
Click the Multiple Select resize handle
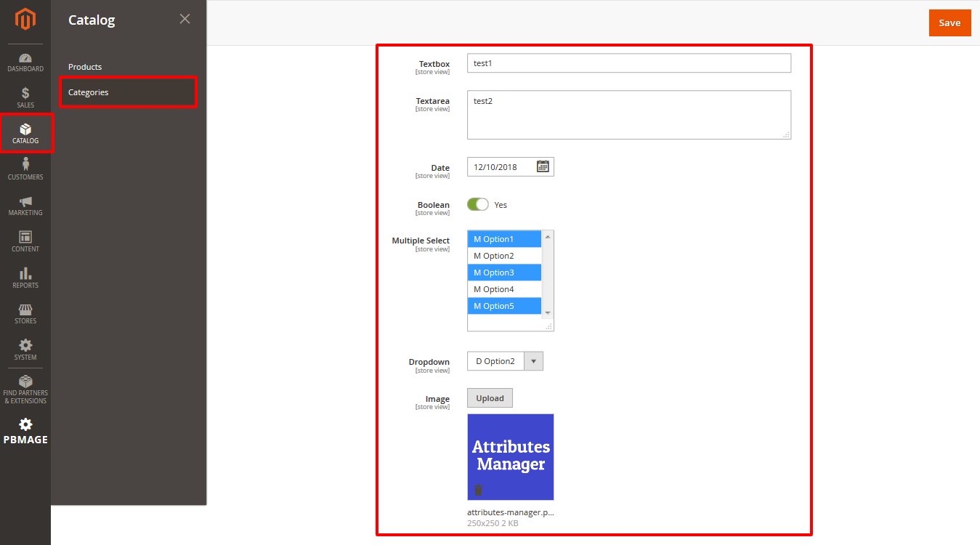(550, 327)
